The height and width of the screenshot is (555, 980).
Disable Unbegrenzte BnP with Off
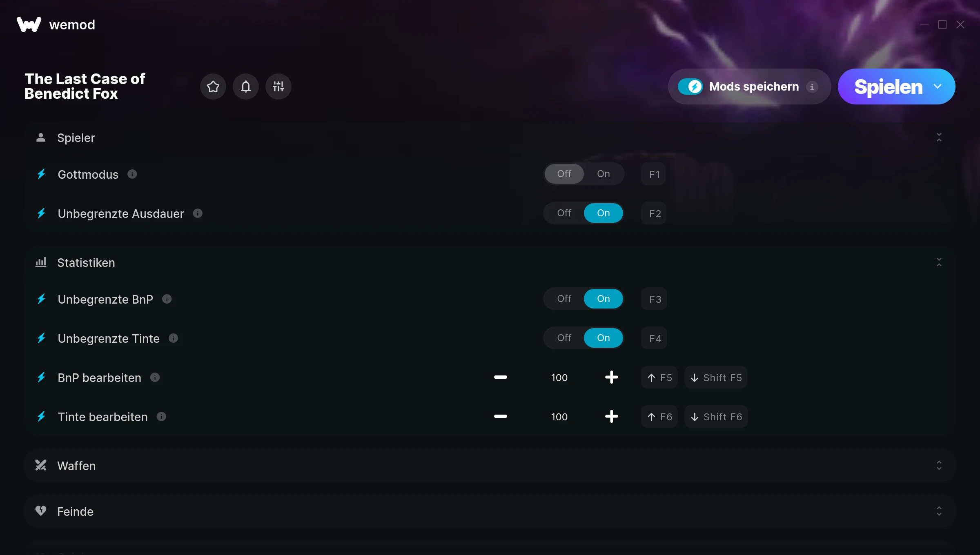pos(564,299)
